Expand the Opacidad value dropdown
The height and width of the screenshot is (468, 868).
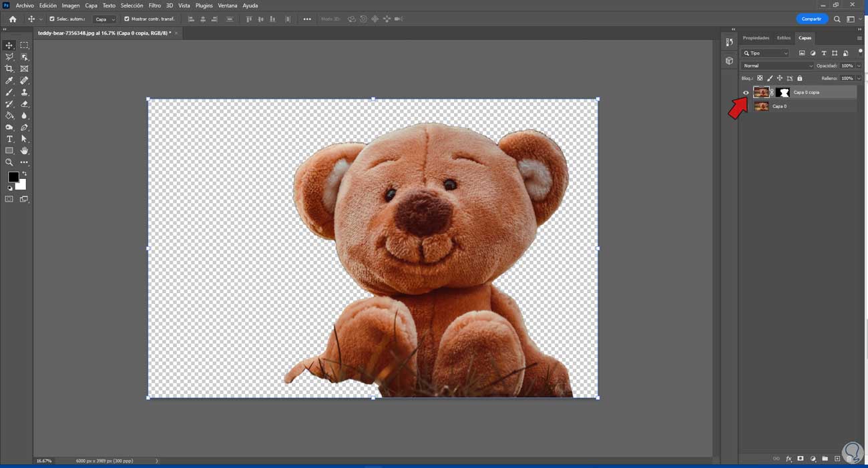[x=859, y=65]
